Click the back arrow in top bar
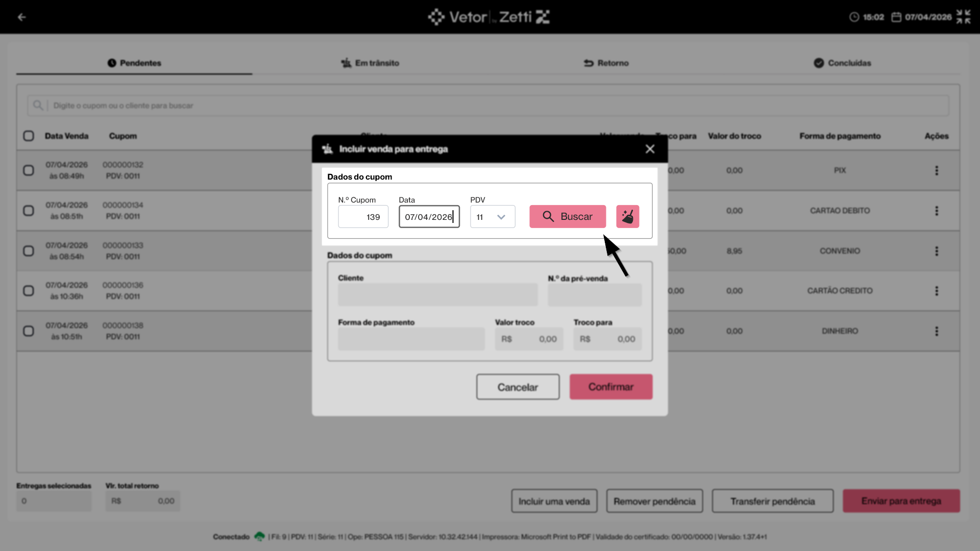 [x=21, y=17]
